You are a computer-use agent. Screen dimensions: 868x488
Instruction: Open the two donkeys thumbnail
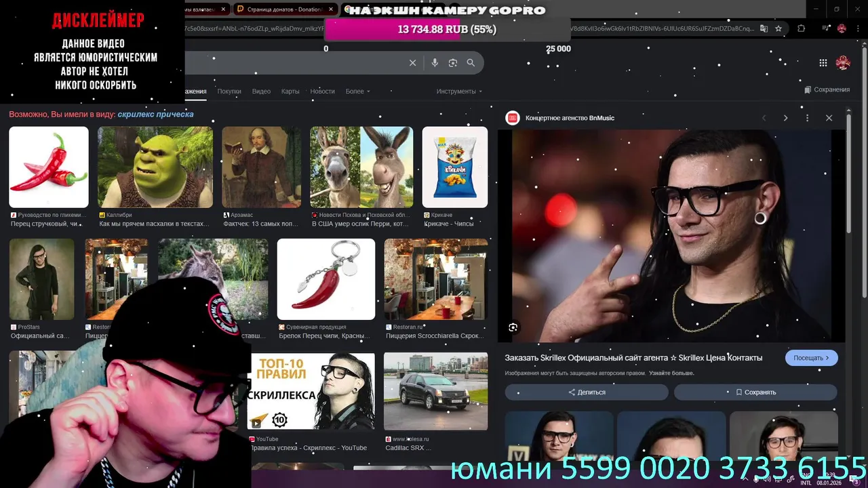[361, 167]
